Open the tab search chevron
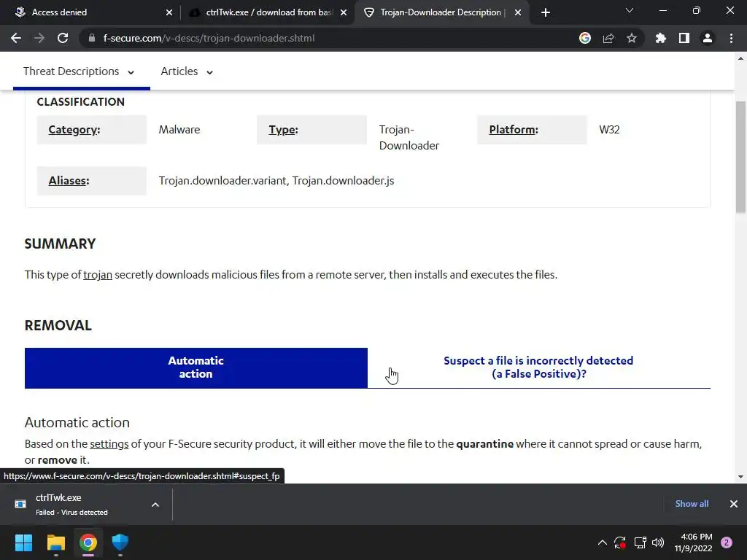This screenshot has width=747, height=560. 630,10
